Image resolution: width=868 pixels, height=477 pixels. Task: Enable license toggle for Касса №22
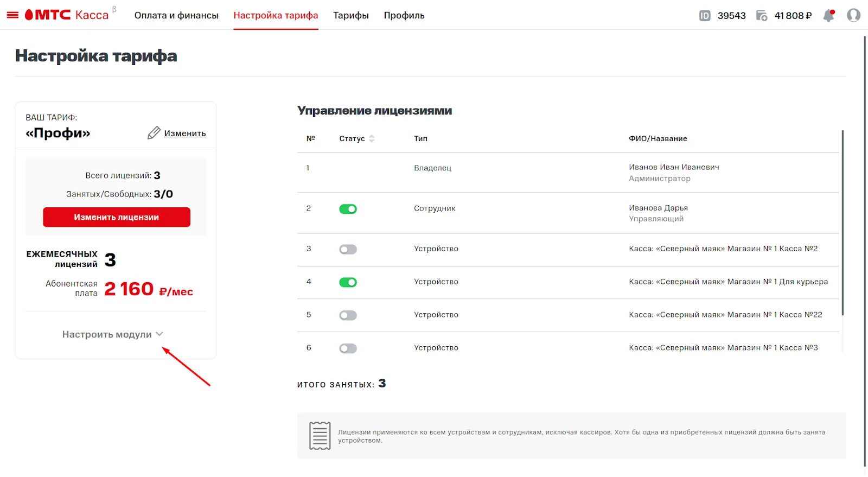(348, 315)
